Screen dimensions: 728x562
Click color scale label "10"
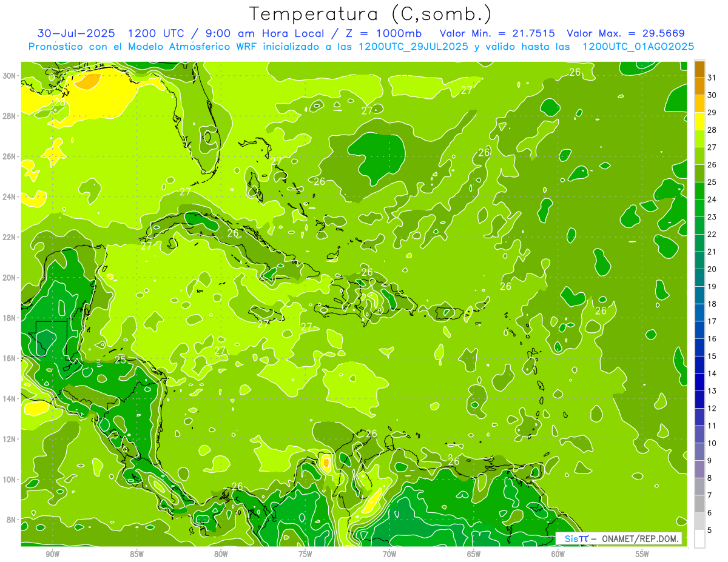(712, 443)
